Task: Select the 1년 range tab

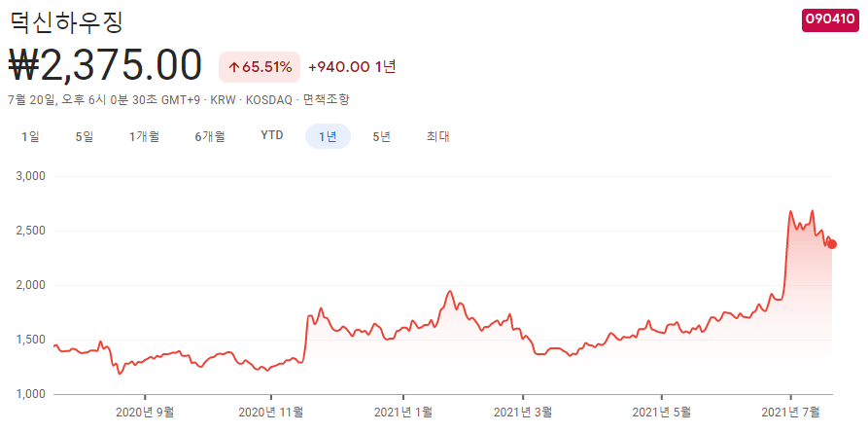Action: pyautogui.click(x=329, y=137)
